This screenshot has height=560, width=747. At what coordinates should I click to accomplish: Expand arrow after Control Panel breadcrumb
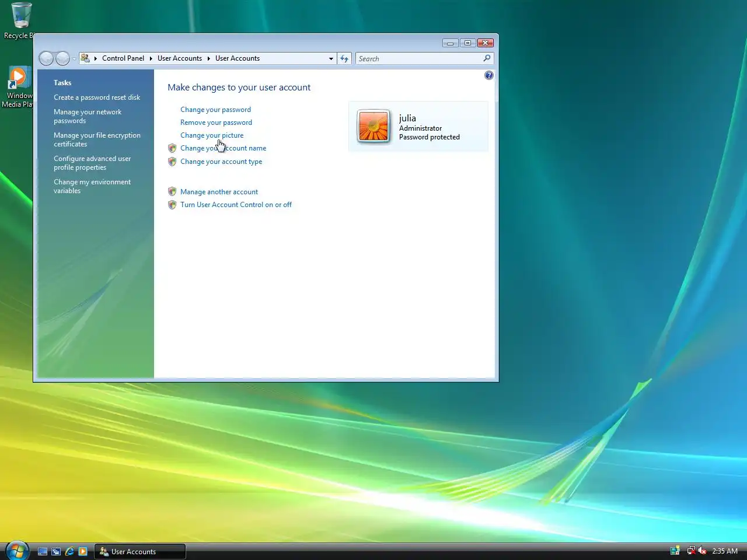151,58
